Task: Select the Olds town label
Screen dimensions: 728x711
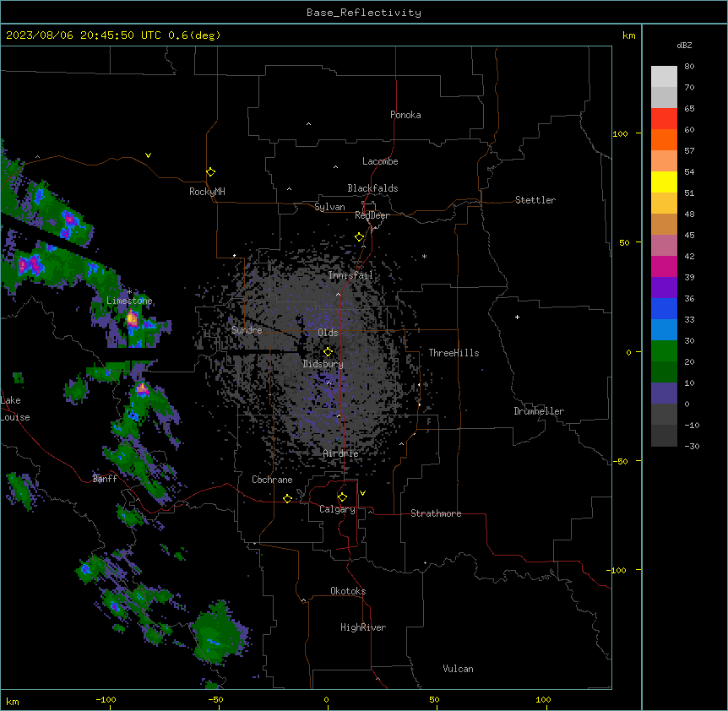Action: 328,333
